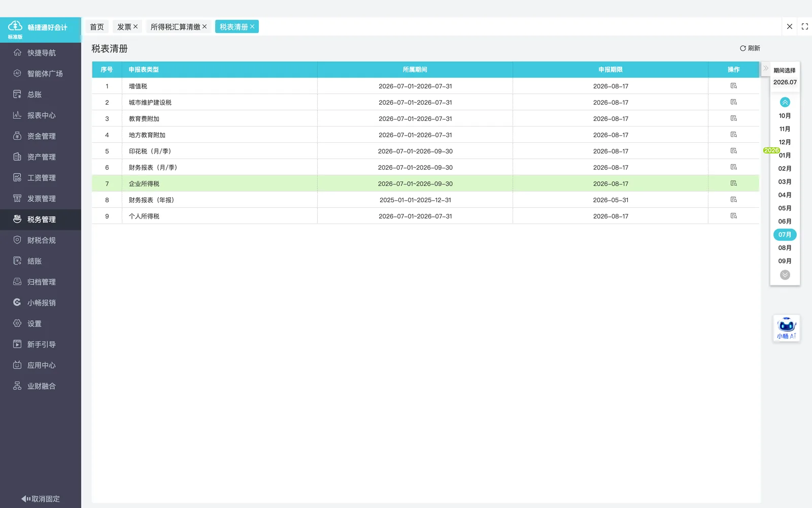The height and width of the screenshot is (508, 812).
Task: Close all tabs with the top-right X
Action: (790, 26)
